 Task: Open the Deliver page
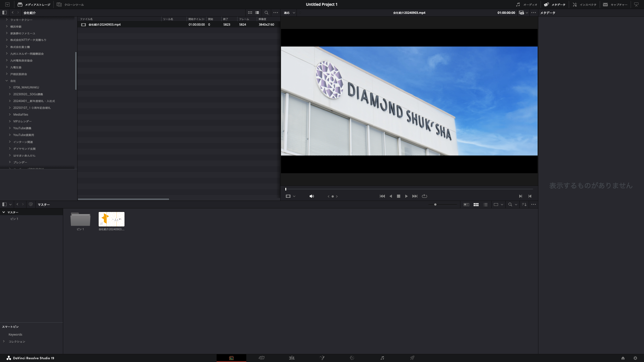412,358
